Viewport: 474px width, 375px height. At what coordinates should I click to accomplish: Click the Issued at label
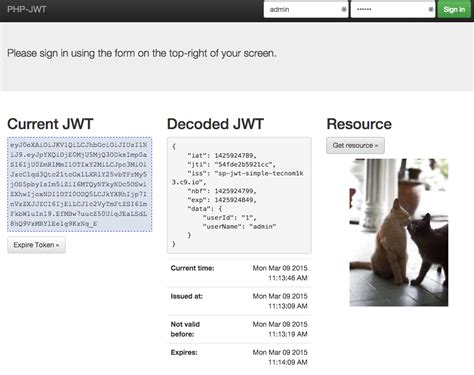[187, 296]
